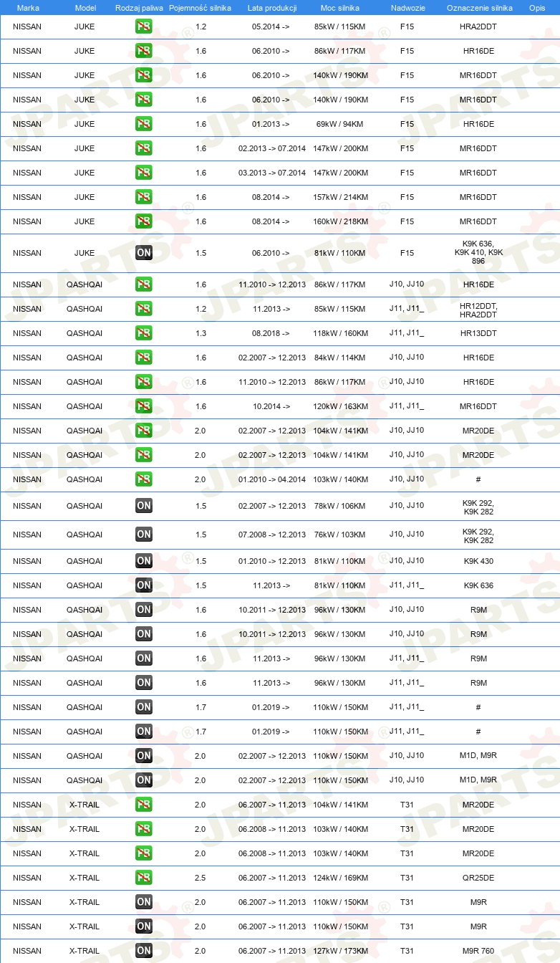The image size is (560, 963).
Task: Click the engine code HR13DDT
Action: click(x=478, y=333)
